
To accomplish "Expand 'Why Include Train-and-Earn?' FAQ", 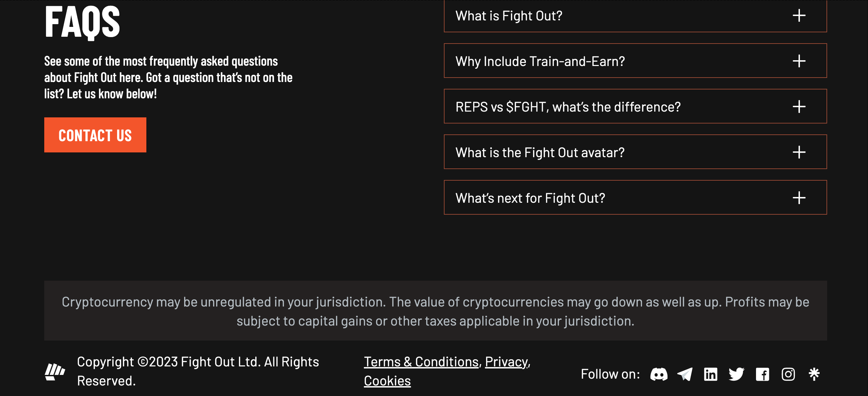I will [x=540, y=61].
